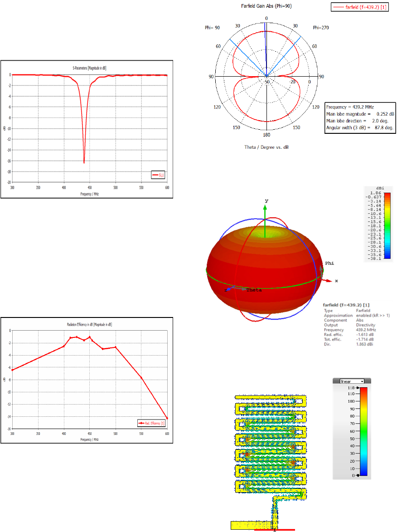Click the 0 minimum marker arrow on color scale
The image size is (397, 532).
pyautogui.click(x=357, y=475)
